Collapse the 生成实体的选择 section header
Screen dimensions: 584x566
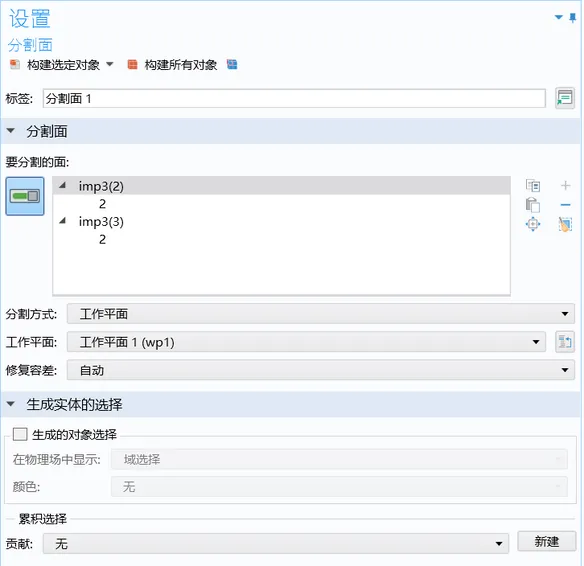click(x=10, y=404)
